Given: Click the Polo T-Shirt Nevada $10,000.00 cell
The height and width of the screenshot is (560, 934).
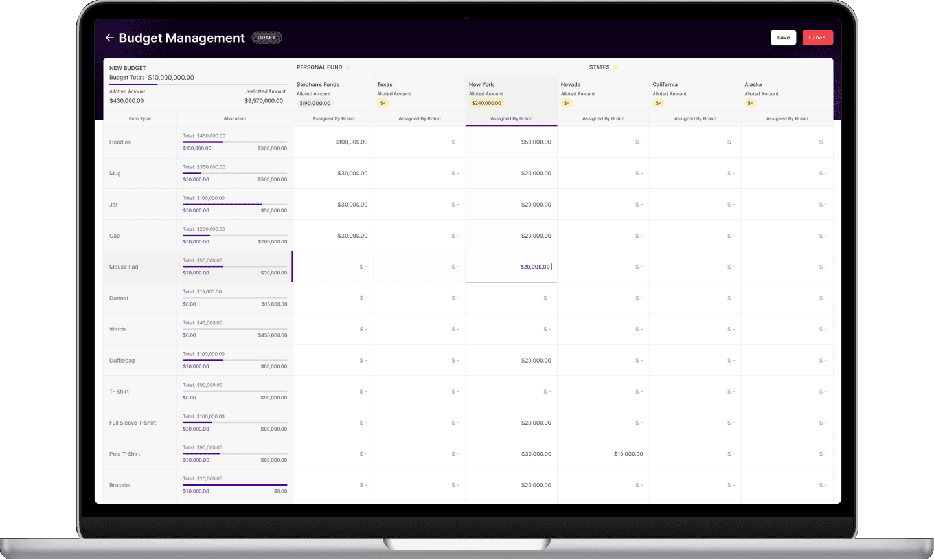Looking at the screenshot, I should 628,454.
